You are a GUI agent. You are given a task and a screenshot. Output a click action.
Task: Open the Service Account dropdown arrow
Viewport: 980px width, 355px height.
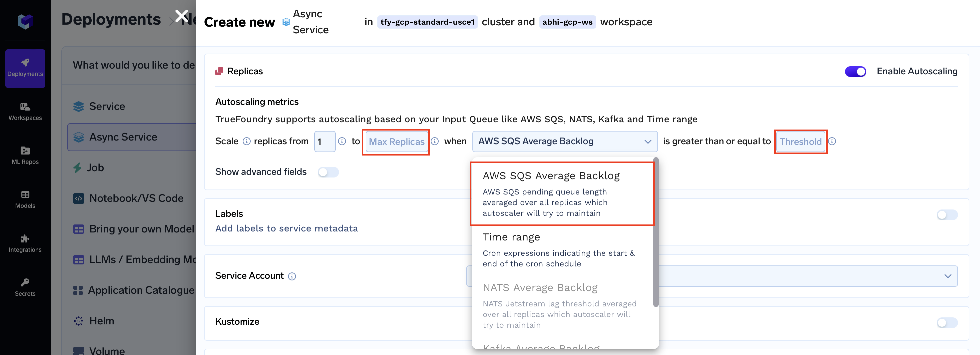click(948, 276)
